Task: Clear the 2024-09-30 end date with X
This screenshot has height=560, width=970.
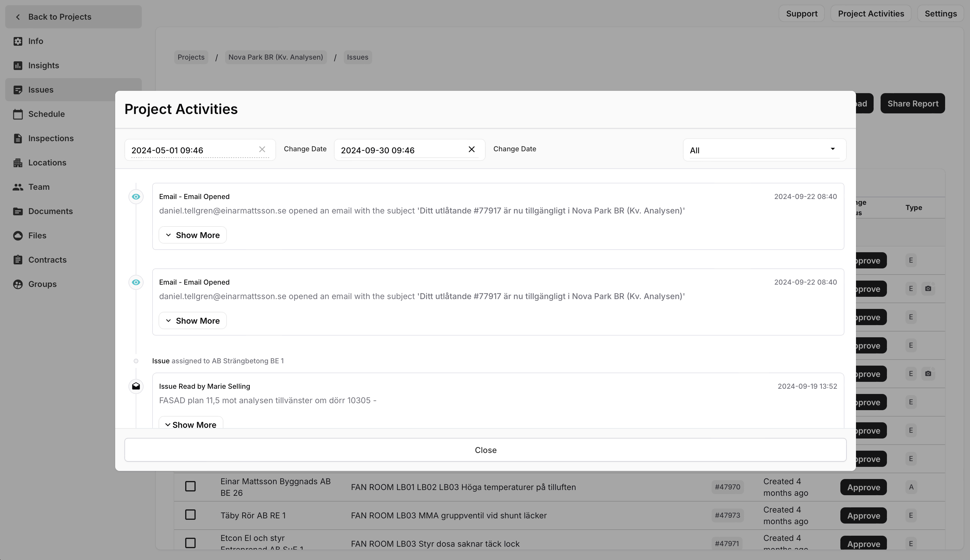Action: (471, 150)
